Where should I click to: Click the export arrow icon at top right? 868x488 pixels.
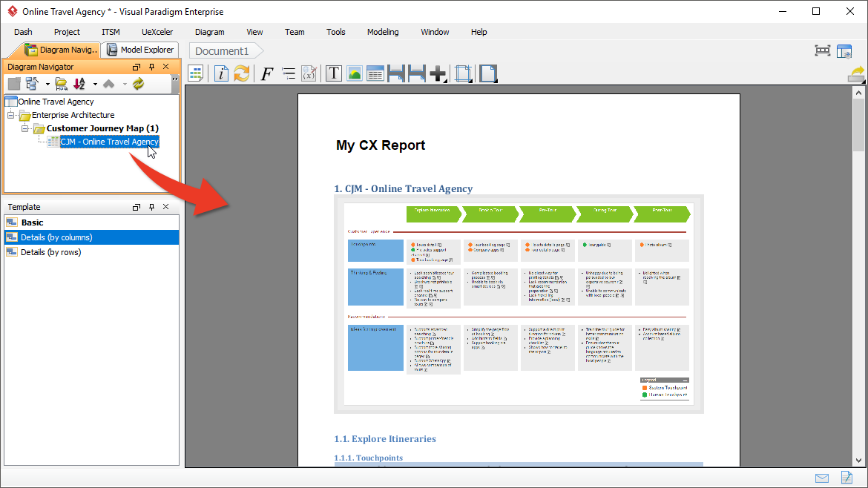[856, 74]
